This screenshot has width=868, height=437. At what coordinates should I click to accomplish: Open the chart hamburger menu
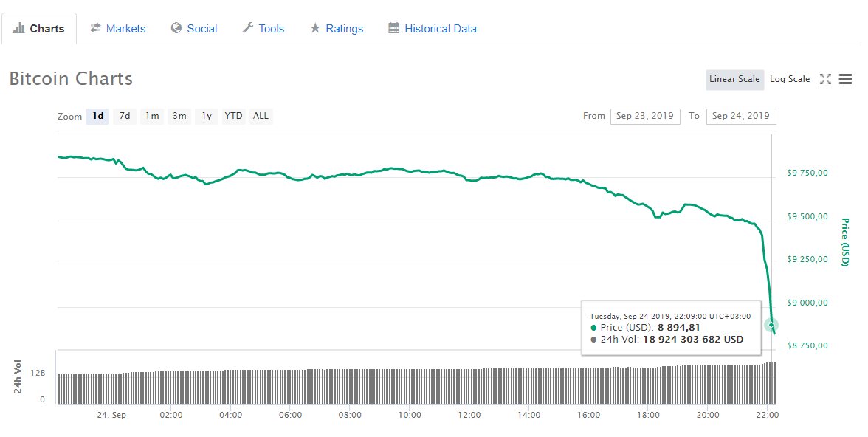point(845,79)
